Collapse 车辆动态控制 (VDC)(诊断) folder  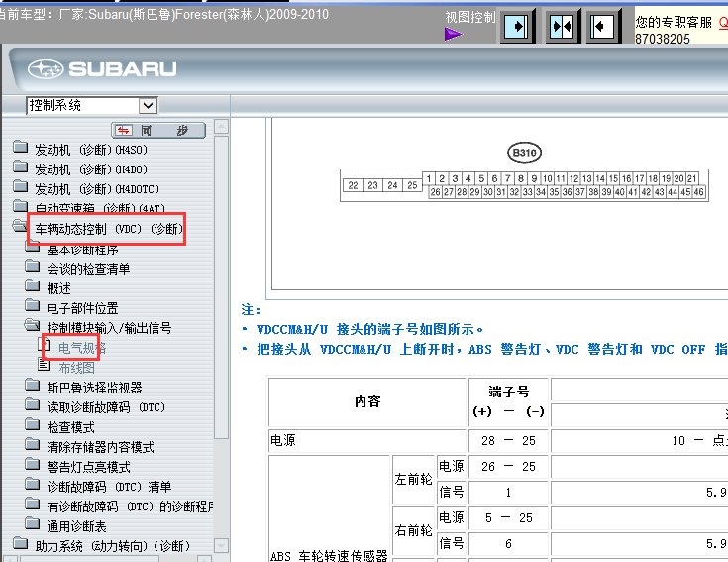(20, 226)
